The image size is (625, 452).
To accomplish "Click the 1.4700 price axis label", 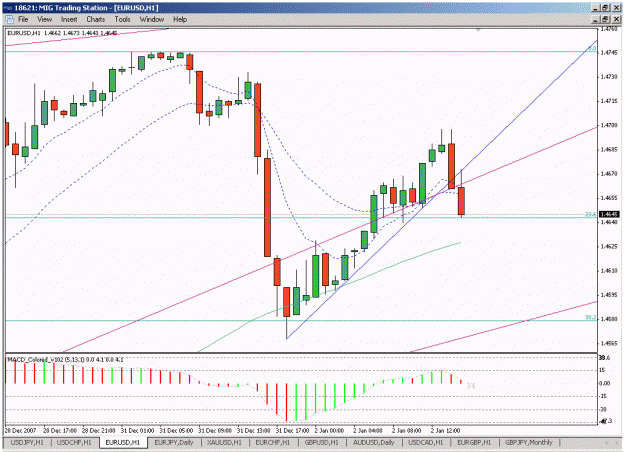I will point(609,125).
